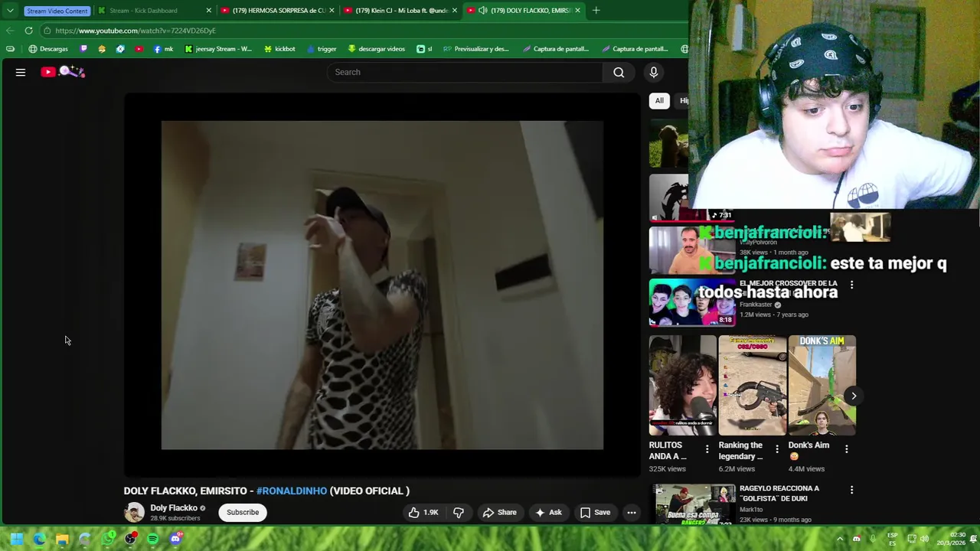
Task: Open options for RAGEYLO REACCIONA video
Action: [851, 490]
